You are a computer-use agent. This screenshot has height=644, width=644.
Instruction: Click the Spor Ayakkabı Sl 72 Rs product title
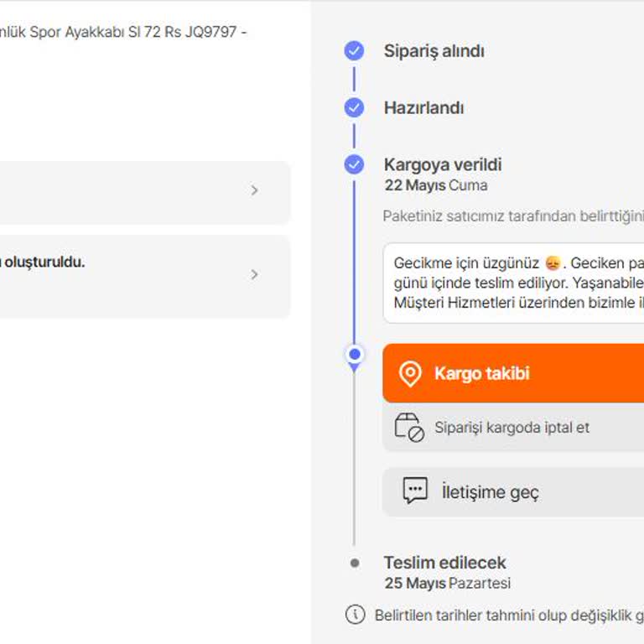pos(123,32)
